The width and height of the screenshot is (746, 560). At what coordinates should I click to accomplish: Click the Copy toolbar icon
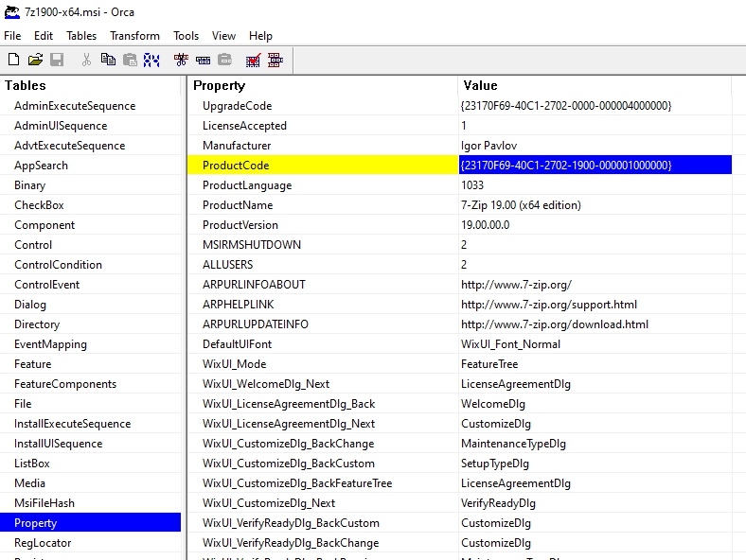pyautogui.click(x=108, y=60)
